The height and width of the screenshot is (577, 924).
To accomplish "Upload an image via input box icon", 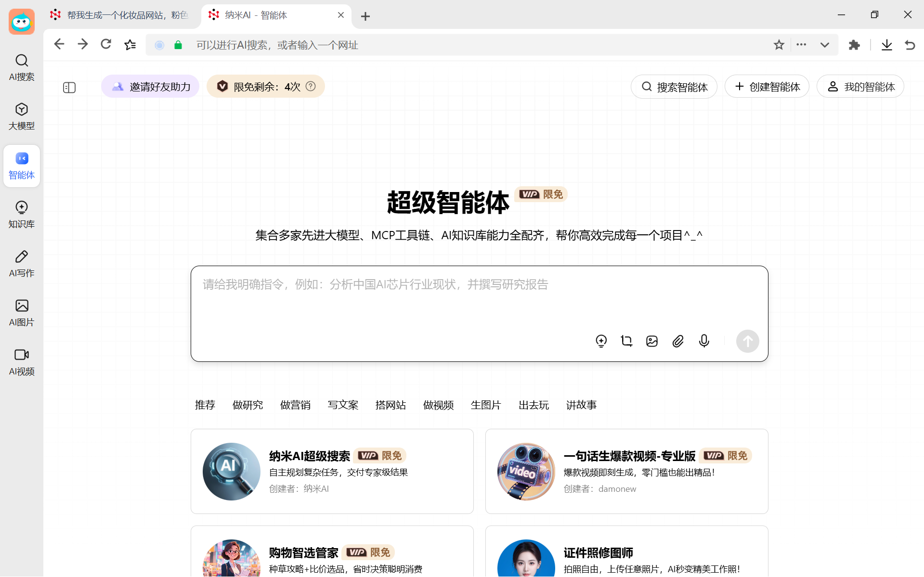I will tap(652, 341).
